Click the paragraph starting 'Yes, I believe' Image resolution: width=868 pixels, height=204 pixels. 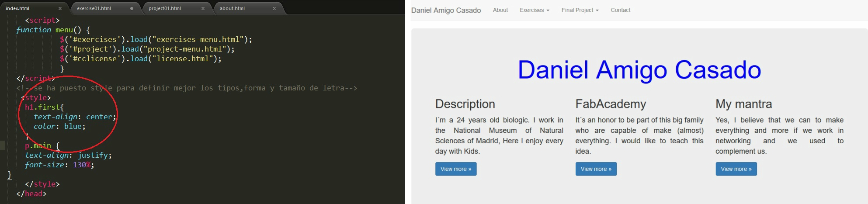pos(779,135)
